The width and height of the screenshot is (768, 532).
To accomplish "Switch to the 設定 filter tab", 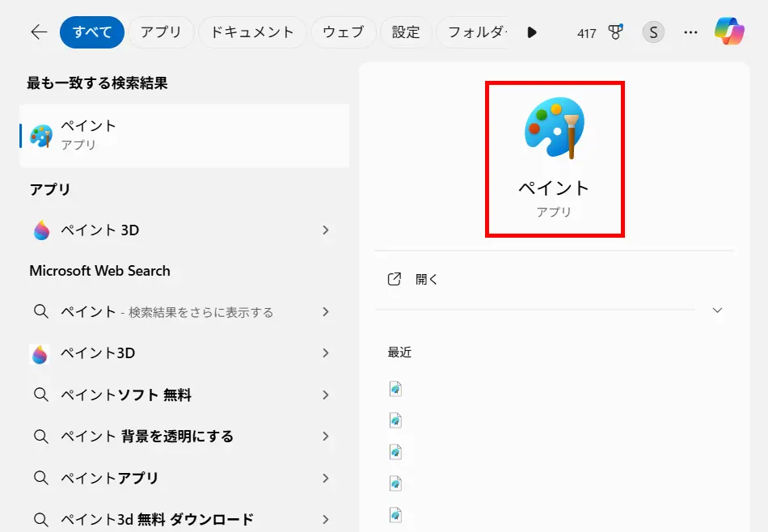I will pos(406,32).
